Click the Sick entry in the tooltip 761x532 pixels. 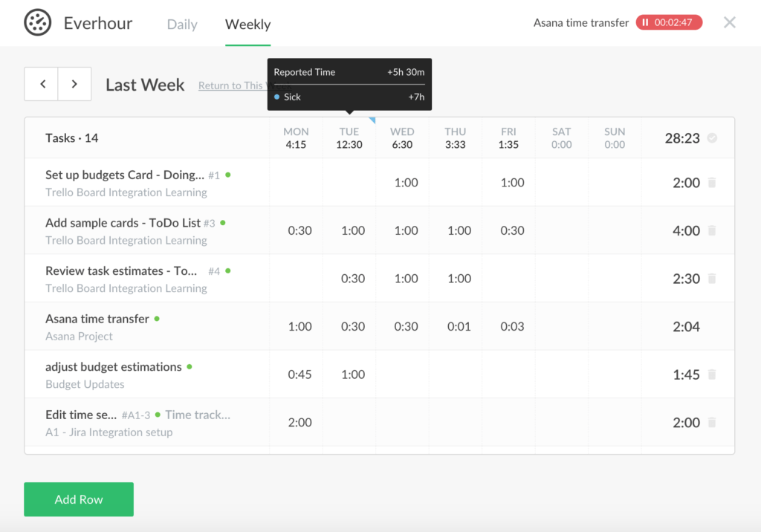pos(349,97)
